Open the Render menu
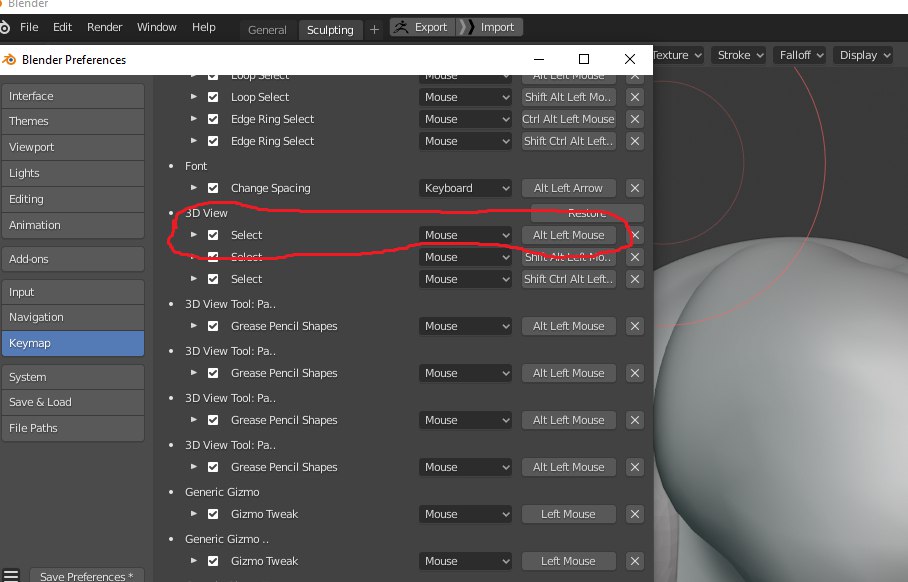 [105, 27]
